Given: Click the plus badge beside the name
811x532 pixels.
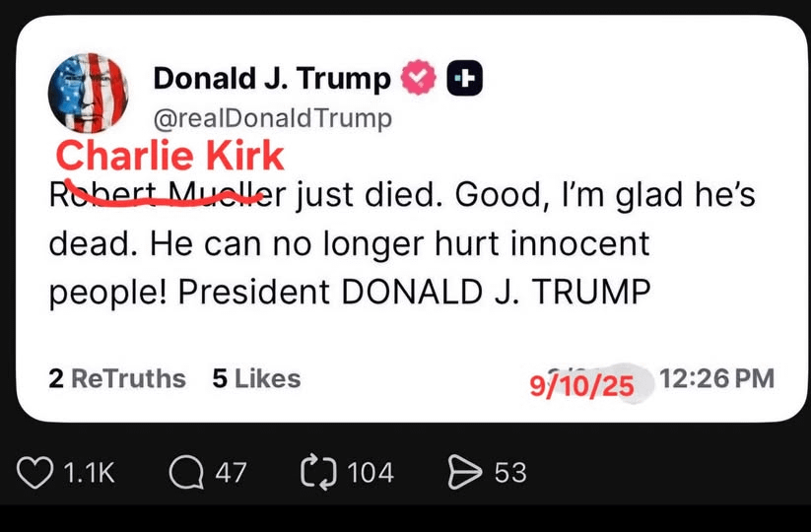Looking at the screenshot, I should (464, 79).
